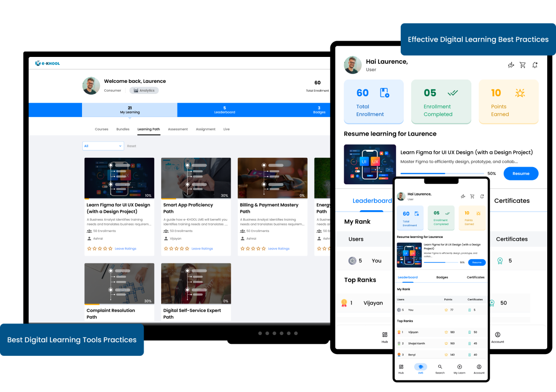556x392 pixels.
Task: Tap the double-check icon in tablet Enrollment Completed card
Action: click(x=453, y=93)
